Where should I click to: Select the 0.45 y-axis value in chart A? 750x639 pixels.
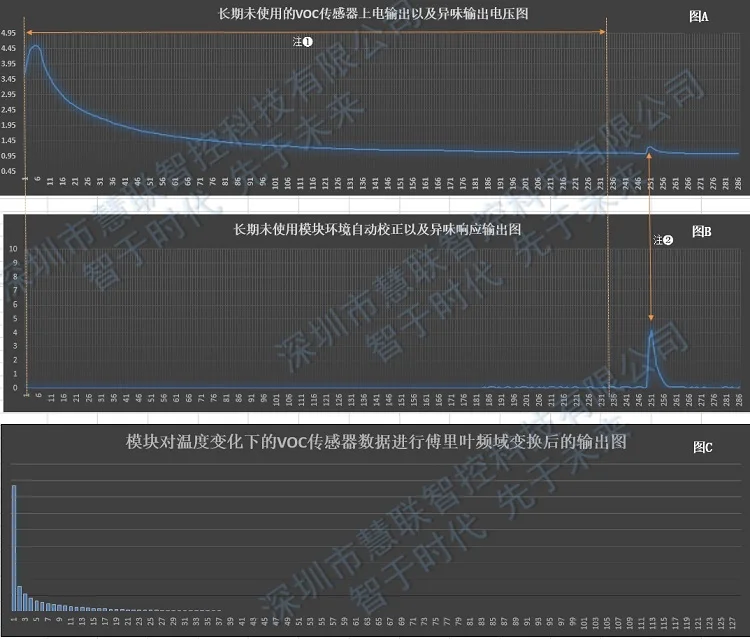click(8, 171)
